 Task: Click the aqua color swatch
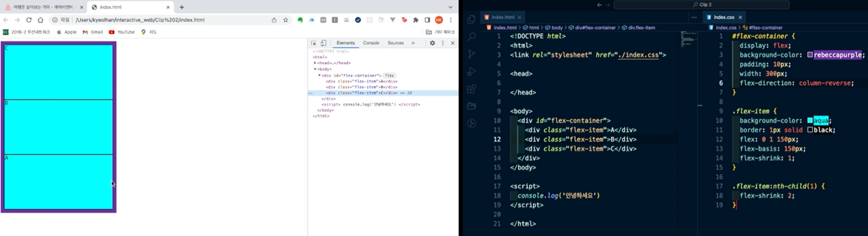(x=810, y=121)
